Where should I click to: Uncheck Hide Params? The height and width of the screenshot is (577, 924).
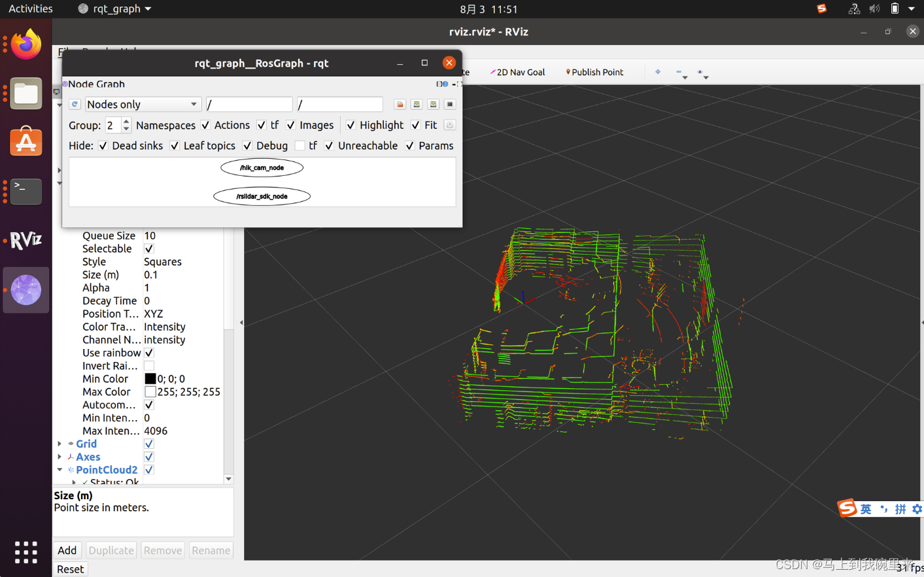(x=409, y=146)
